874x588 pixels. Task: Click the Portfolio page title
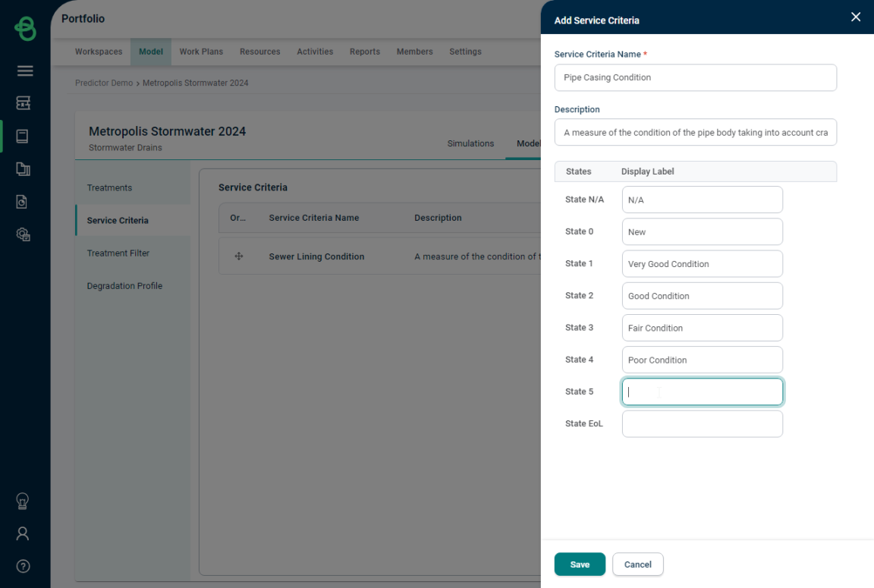point(83,18)
